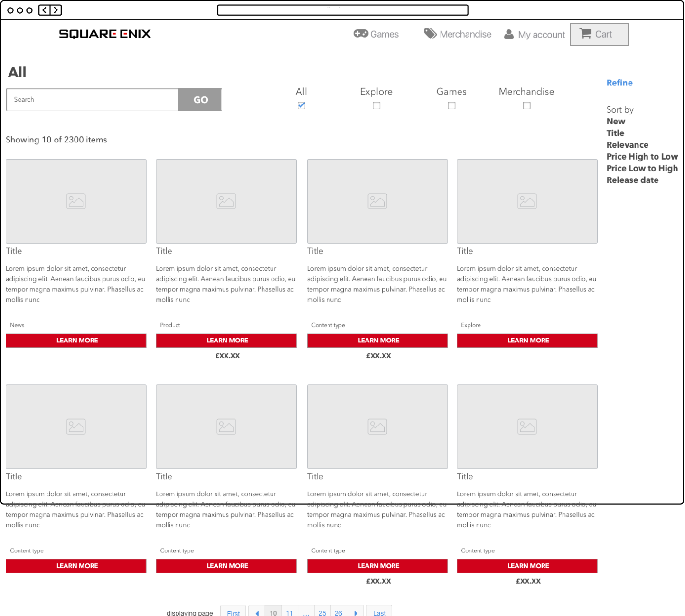This screenshot has width=685, height=616.
Task: Go to next page using pagination arrow
Action: 356,613
